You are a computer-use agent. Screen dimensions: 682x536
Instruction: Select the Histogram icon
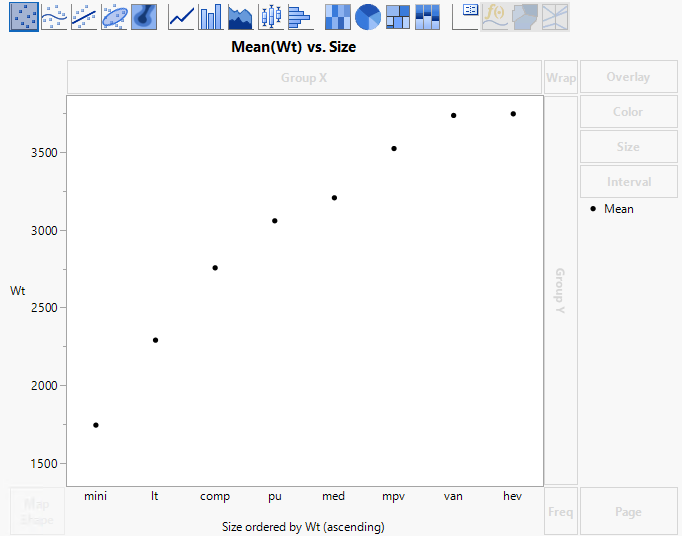tap(301, 17)
